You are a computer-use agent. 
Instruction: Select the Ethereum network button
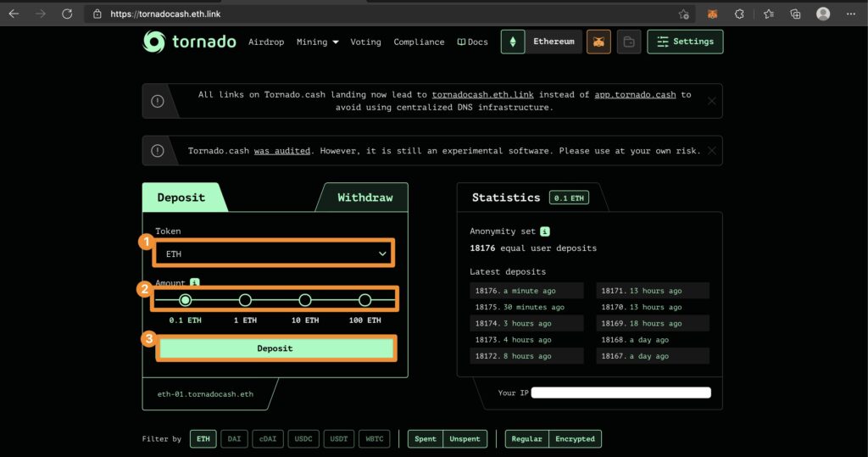pyautogui.click(x=554, y=42)
